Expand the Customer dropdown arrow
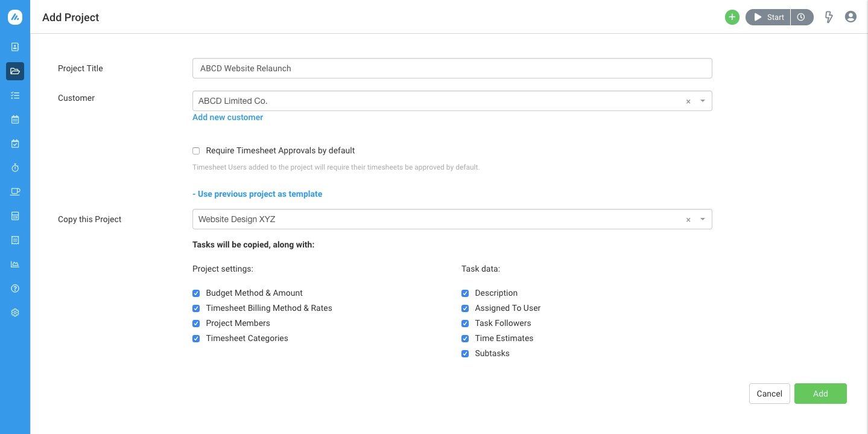868x434 pixels. coord(703,101)
